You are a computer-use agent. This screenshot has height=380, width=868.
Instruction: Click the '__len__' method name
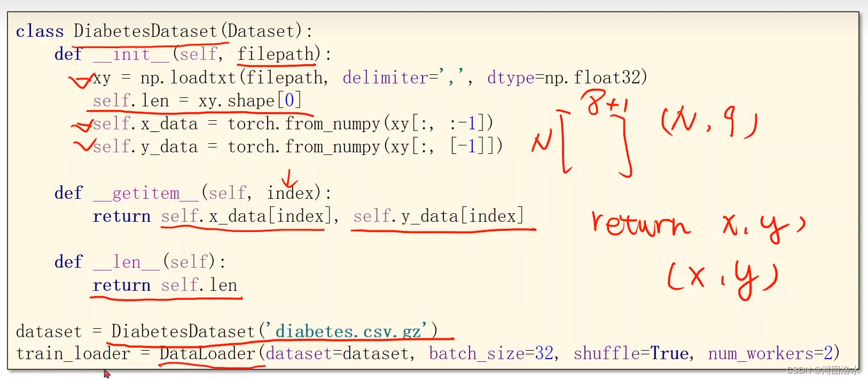(x=127, y=262)
